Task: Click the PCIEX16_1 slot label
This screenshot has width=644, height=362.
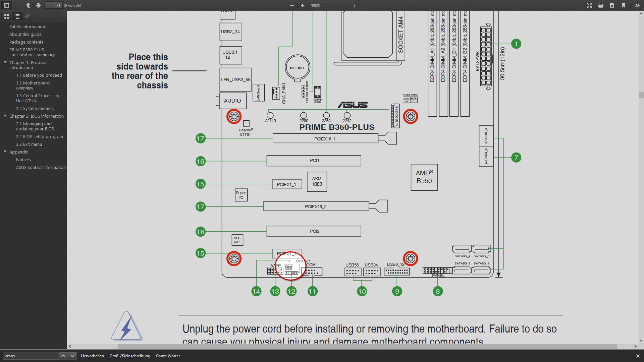Action: (x=325, y=139)
